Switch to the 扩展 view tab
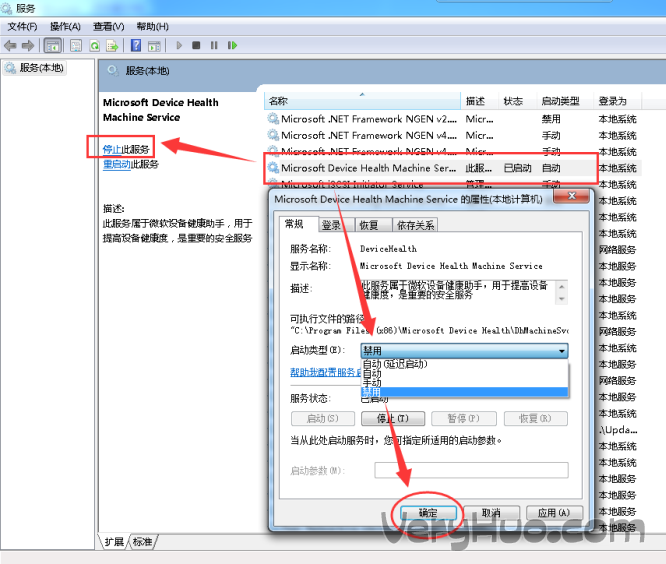 (x=114, y=541)
